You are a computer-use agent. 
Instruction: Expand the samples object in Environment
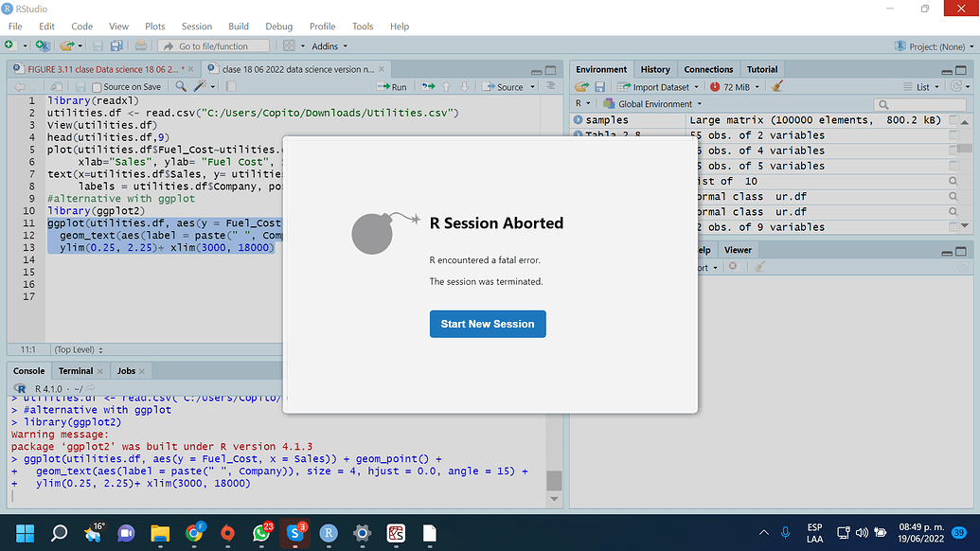pyautogui.click(x=578, y=120)
